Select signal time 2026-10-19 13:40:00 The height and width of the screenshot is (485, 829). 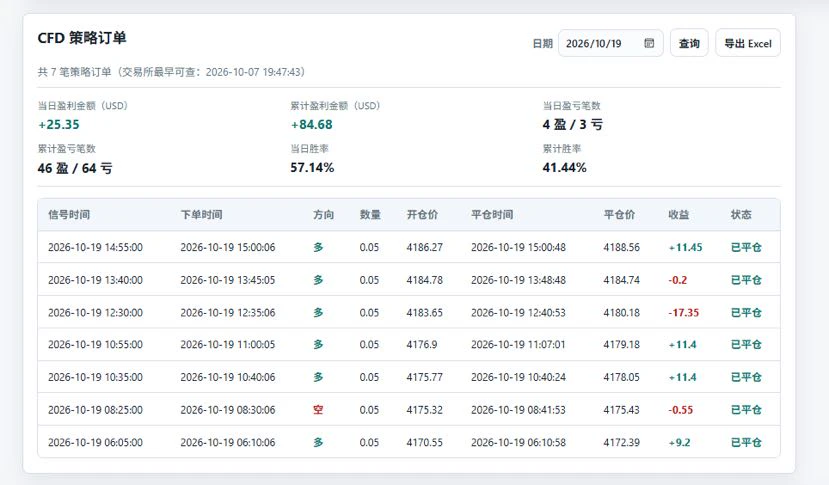[x=95, y=280]
